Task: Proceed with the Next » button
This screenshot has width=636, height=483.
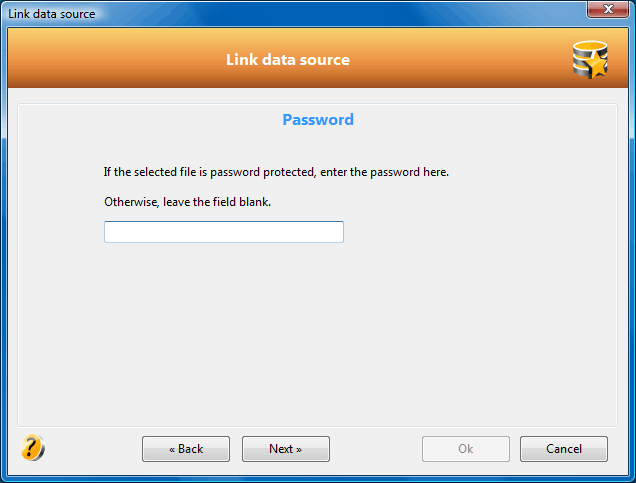Action: coord(286,449)
